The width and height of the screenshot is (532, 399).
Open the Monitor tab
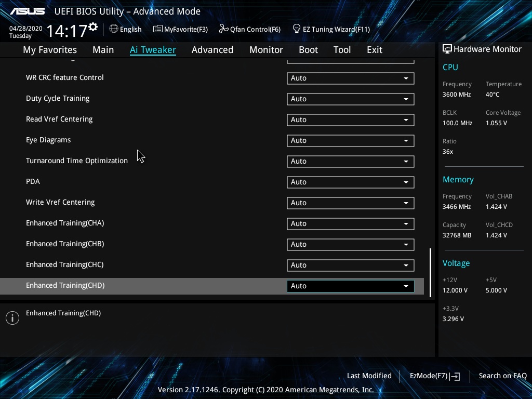point(267,50)
